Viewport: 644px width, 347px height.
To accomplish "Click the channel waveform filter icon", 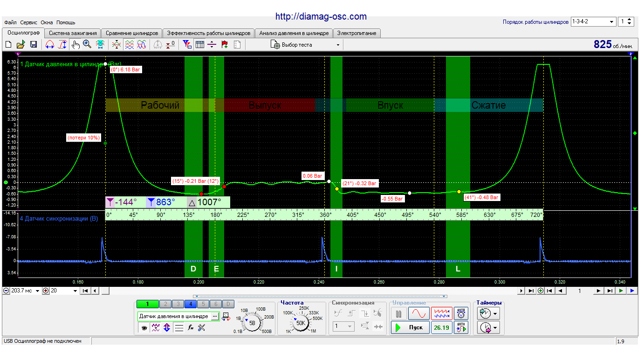I will coord(156,328).
